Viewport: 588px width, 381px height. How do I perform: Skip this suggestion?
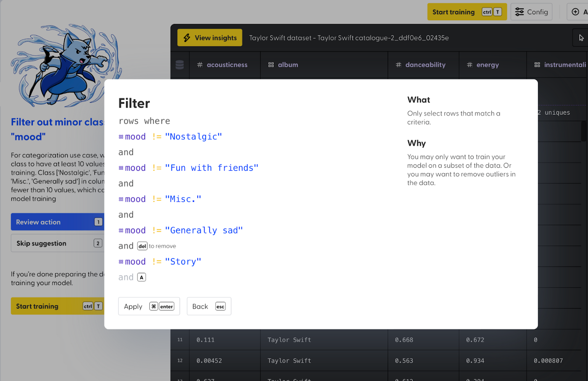tap(58, 243)
